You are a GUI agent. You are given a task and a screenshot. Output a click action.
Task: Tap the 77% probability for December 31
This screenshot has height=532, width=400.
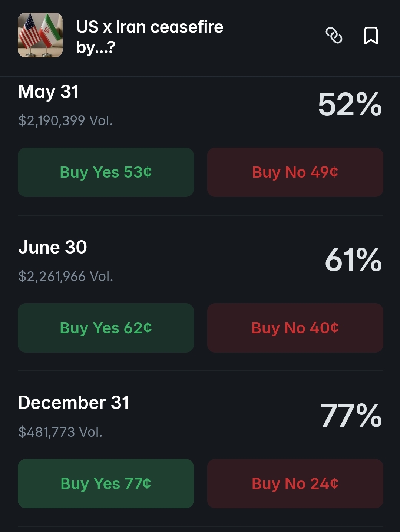point(351,416)
